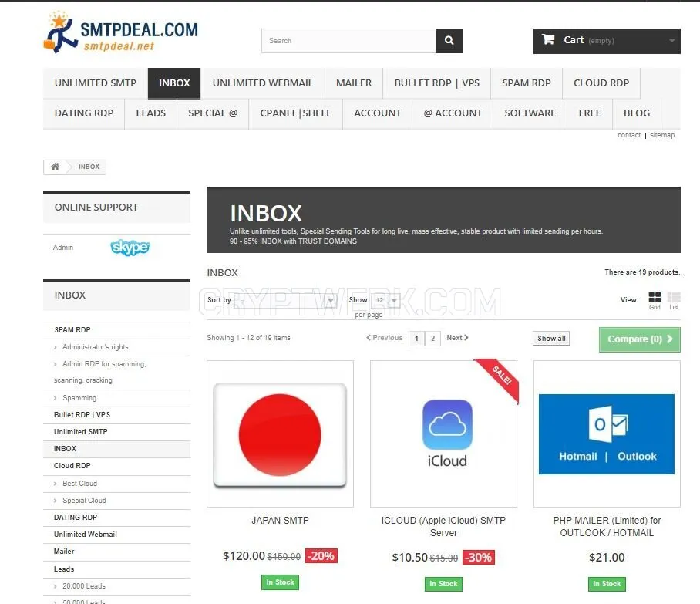
Task: Open the home breadcrumb icon
Action: [x=55, y=167]
